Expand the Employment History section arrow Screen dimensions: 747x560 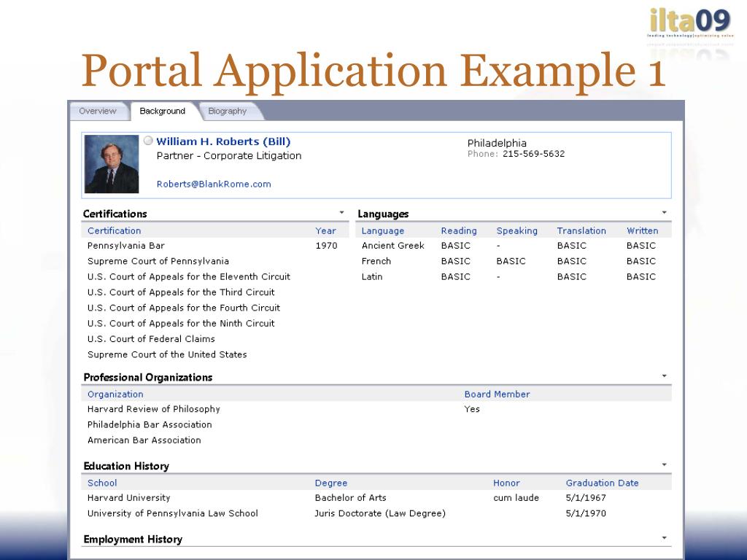pos(664,537)
